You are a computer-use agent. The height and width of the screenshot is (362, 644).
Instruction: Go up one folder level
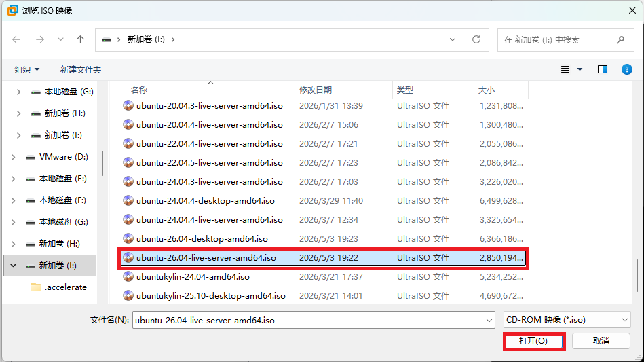80,39
